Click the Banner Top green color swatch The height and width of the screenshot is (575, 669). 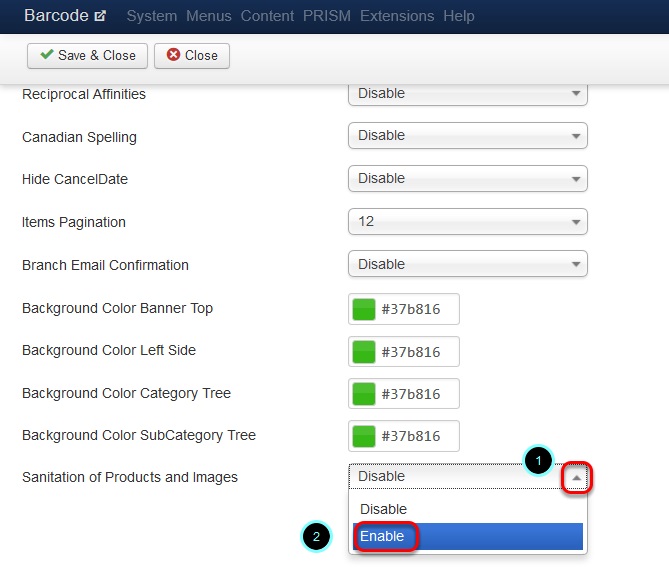(x=364, y=309)
